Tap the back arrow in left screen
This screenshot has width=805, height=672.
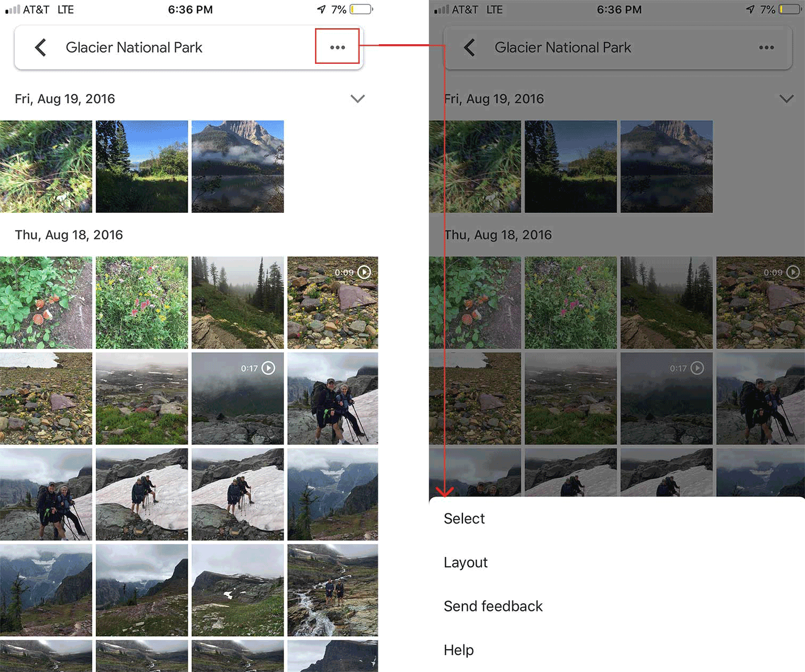tap(41, 47)
